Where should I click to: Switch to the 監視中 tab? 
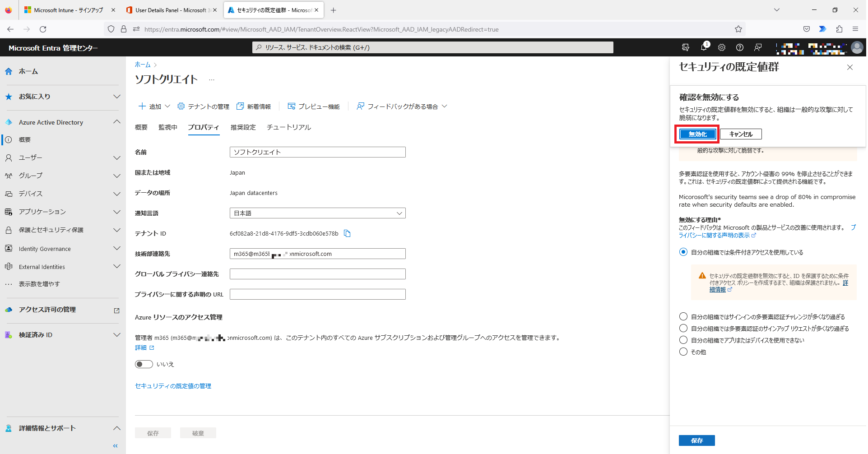(x=168, y=127)
